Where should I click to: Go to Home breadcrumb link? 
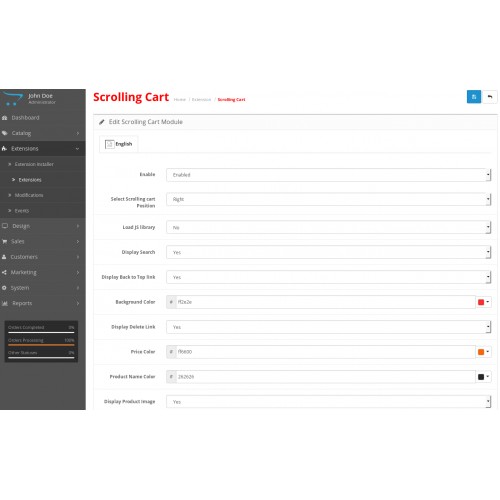tap(180, 100)
